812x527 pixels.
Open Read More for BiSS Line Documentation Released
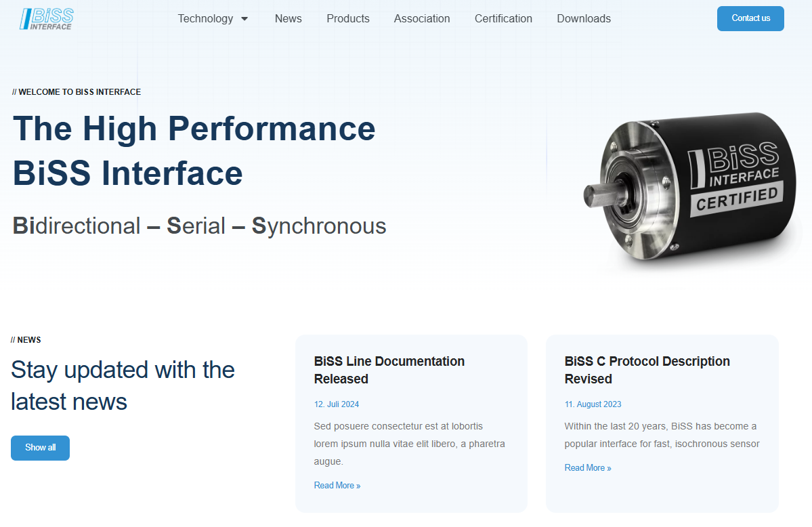pos(337,485)
